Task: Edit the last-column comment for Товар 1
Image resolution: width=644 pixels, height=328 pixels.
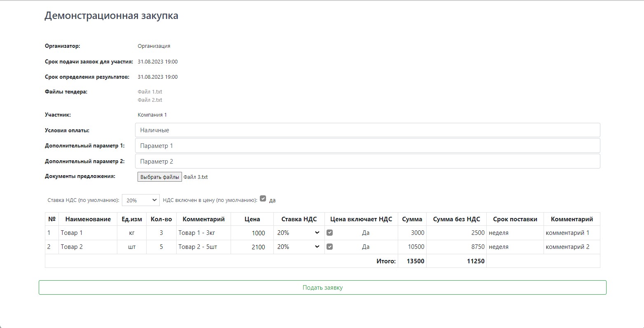Action: (572, 233)
